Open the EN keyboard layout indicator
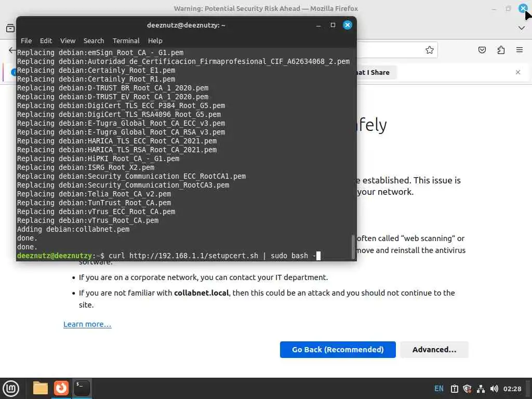Image resolution: width=532 pixels, height=399 pixels. tap(438, 389)
